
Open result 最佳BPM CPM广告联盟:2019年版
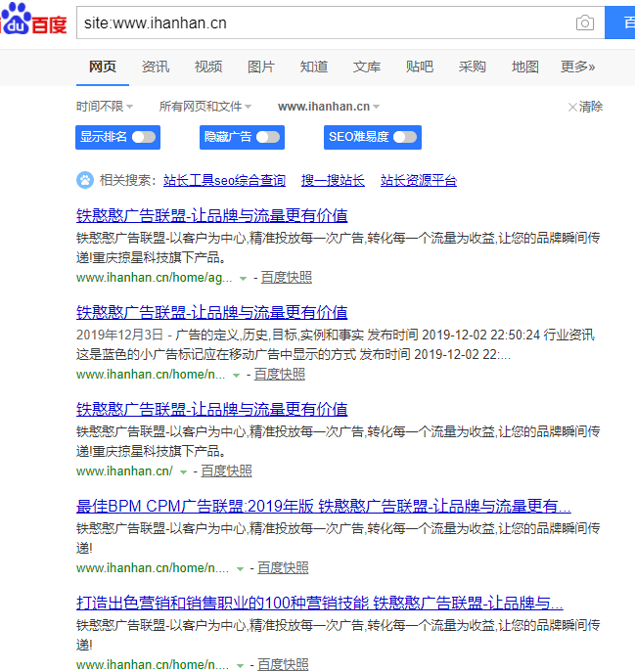(324, 506)
